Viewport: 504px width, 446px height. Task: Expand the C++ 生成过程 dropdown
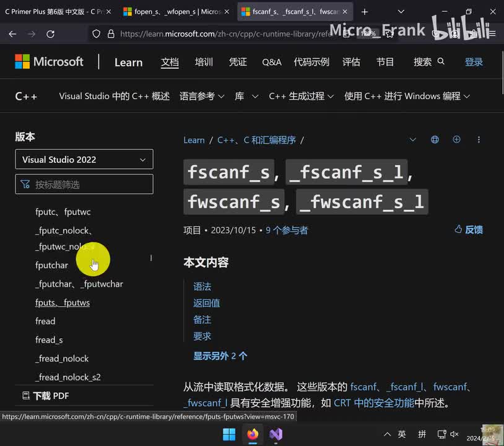point(301,96)
